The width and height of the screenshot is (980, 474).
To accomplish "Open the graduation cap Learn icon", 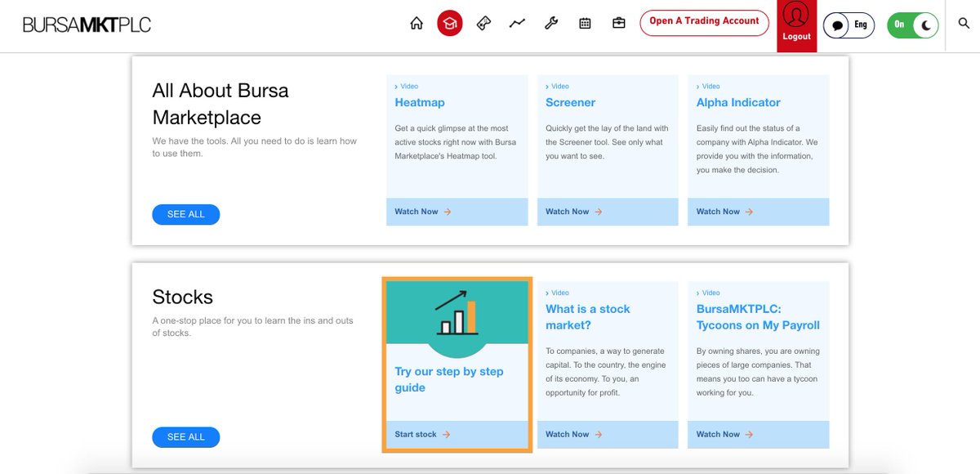I will (450, 24).
